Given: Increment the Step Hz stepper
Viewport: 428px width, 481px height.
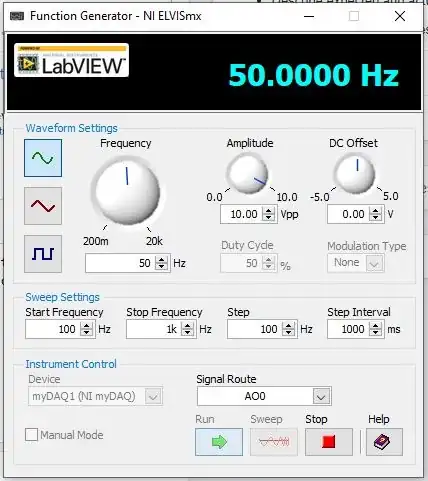Looking at the screenshot, I should coord(288,326).
